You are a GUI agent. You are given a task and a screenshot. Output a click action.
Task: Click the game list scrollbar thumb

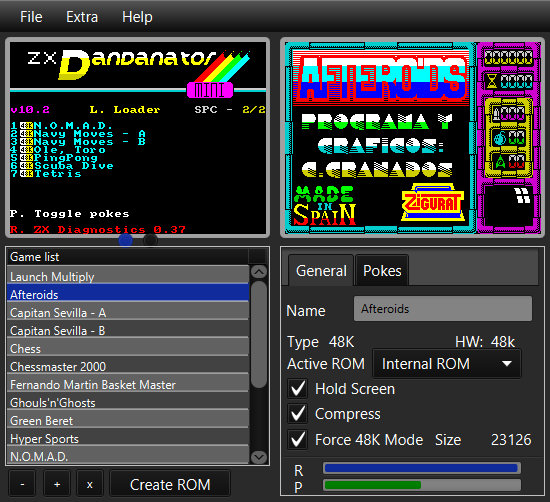point(259,334)
